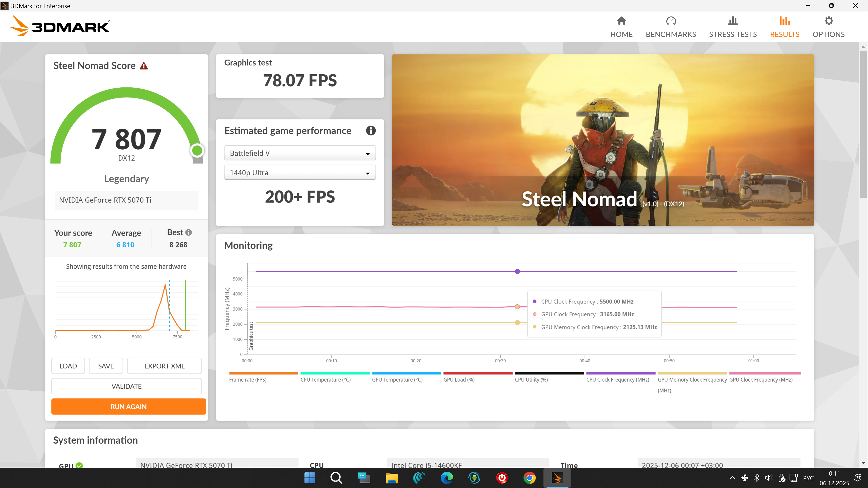Image resolution: width=868 pixels, height=488 pixels.
Task: Open Windows Search from the taskbar
Action: click(x=336, y=478)
